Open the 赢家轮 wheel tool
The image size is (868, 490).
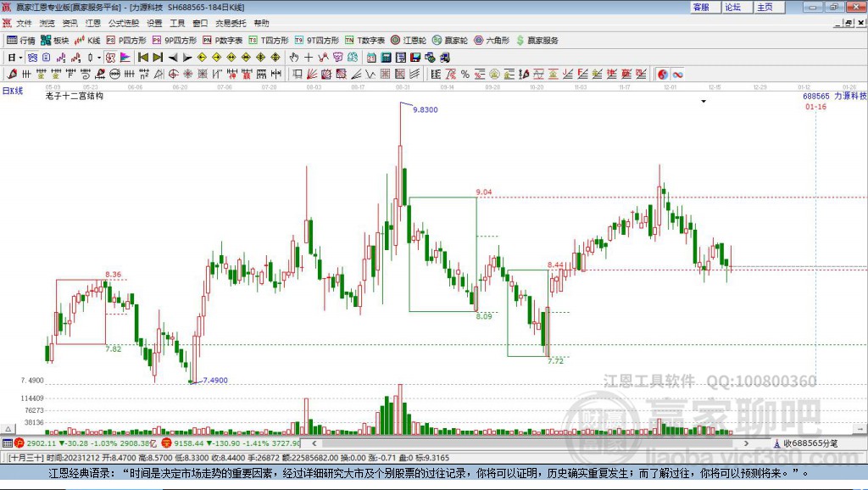tap(450, 41)
